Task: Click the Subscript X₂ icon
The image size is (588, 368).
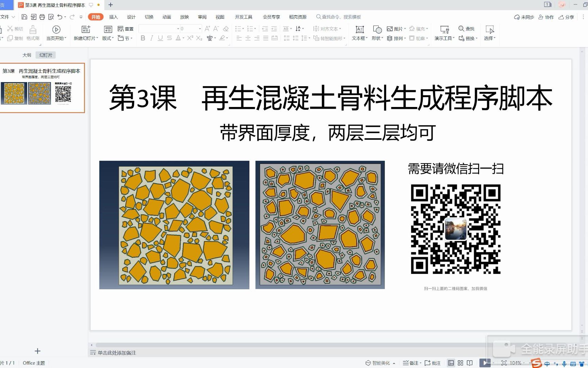Action: 199,38
